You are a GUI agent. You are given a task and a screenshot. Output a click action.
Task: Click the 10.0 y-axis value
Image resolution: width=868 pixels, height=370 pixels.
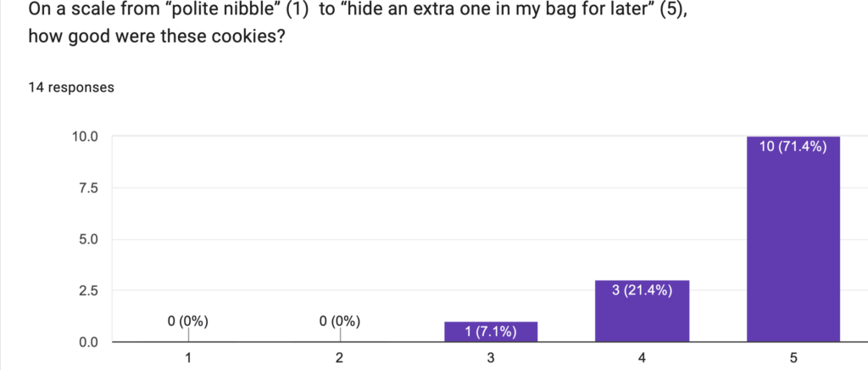click(x=84, y=137)
